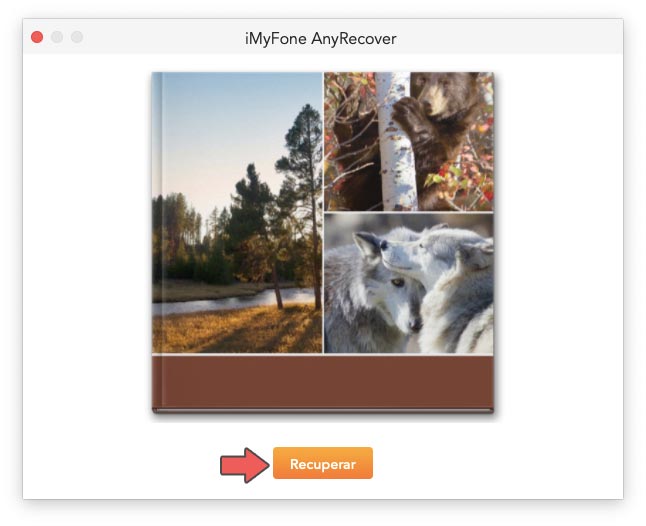Click the greyed-out zoom window button
The height and width of the screenshot is (526, 646).
pyautogui.click(x=77, y=37)
